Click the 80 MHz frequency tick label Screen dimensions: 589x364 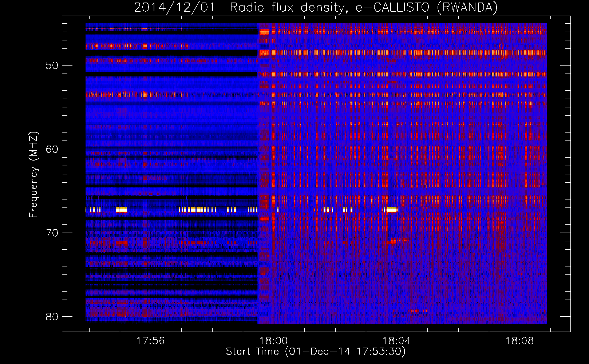(52, 317)
